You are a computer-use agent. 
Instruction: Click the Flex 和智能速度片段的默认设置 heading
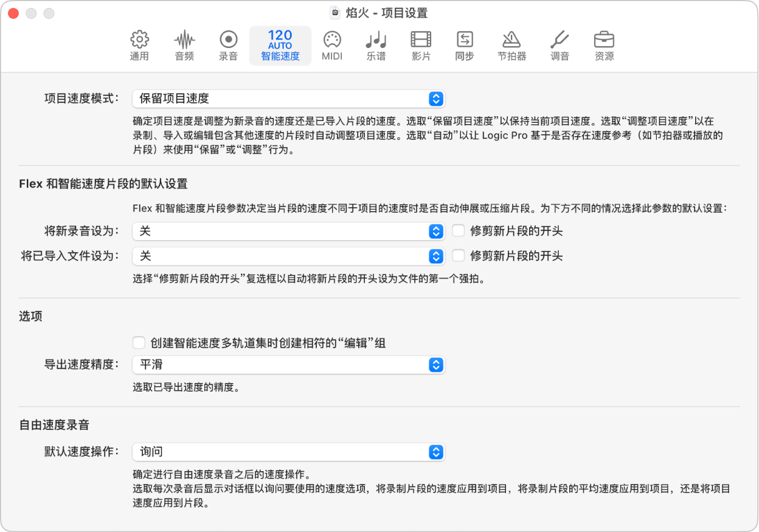tap(103, 184)
